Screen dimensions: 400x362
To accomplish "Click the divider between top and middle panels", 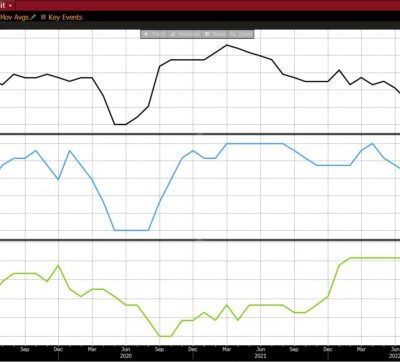I will 200,134.
